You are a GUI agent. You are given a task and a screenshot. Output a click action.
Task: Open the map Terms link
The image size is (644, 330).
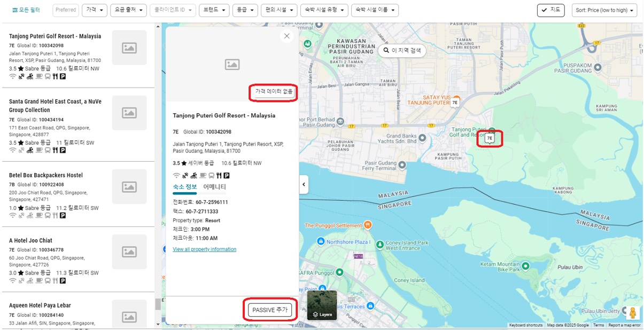pos(599,325)
